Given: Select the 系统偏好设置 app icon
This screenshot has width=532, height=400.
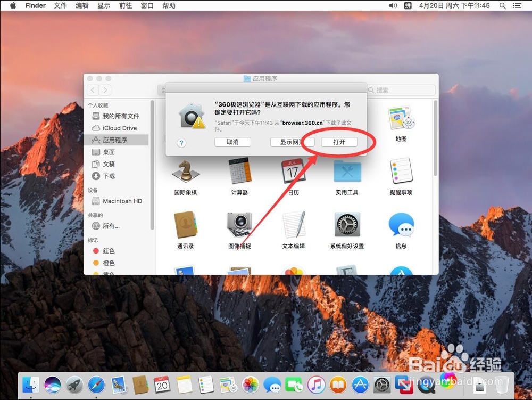Looking at the screenshot, I should 347,224.
